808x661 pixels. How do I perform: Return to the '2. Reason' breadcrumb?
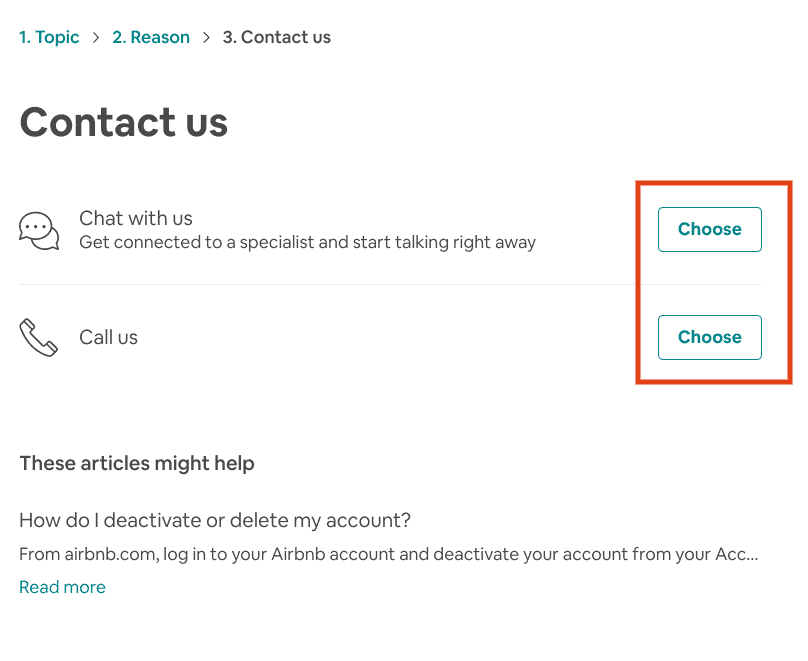pos(150,37)
